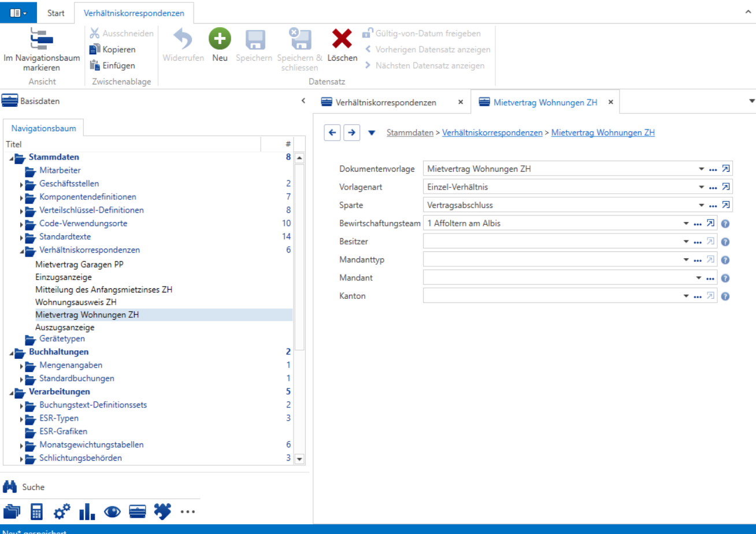Click the Neu green plus icon

(x=220, y=39)
